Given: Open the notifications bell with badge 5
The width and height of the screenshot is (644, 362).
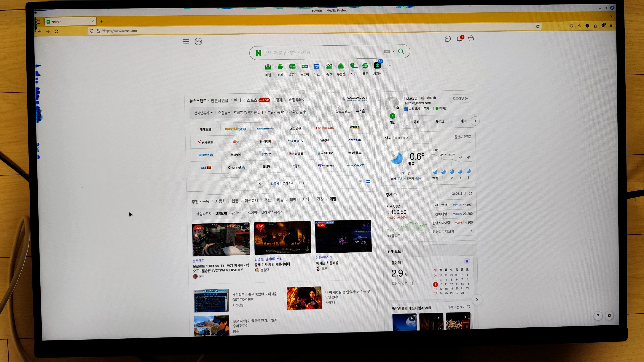Looking at the screenshot, I should click(460, 38).
